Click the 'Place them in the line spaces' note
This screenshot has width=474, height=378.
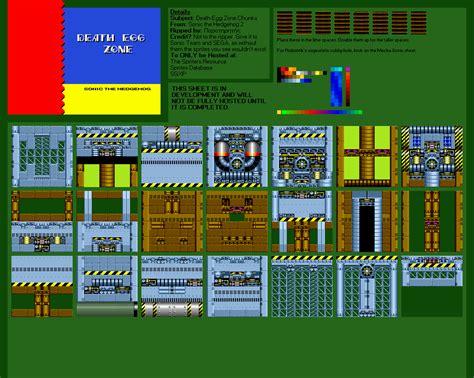pyautogui.click(x=343, y=40)
